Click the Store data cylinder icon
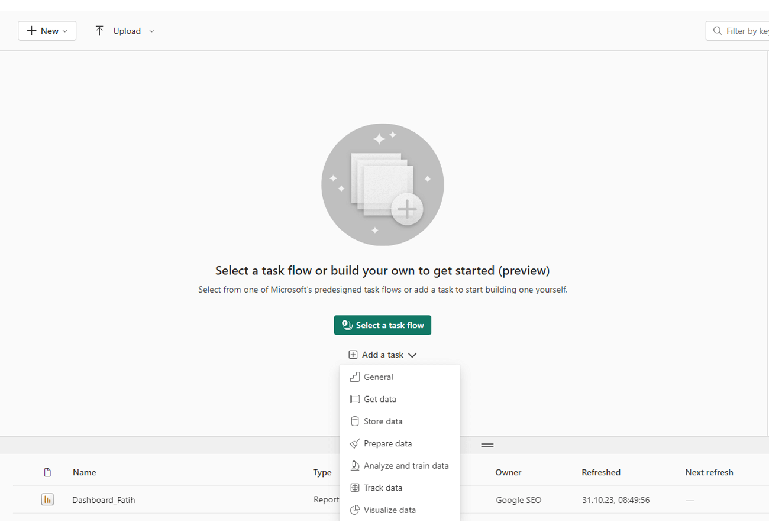The image size is (769, 532). (355, 421)
